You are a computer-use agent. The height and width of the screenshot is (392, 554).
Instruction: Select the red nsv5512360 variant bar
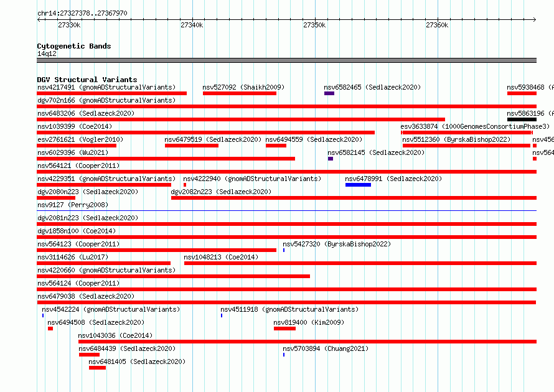[x=466, y=146]
